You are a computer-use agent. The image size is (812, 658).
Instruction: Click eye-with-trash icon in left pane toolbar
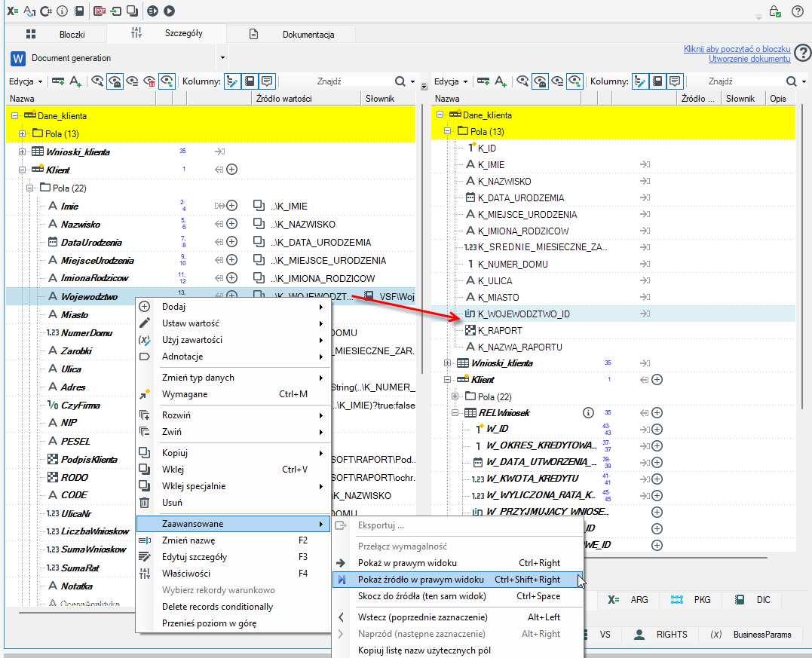point(149,81)
